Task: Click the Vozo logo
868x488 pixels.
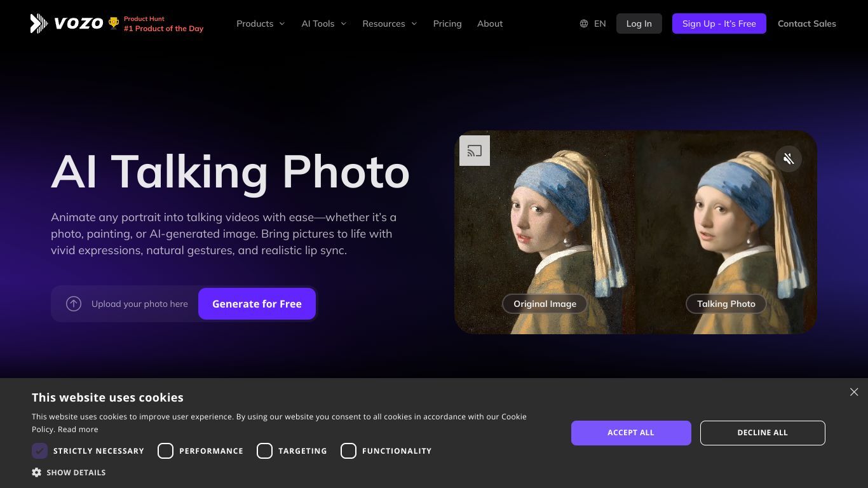Action: 67,24
